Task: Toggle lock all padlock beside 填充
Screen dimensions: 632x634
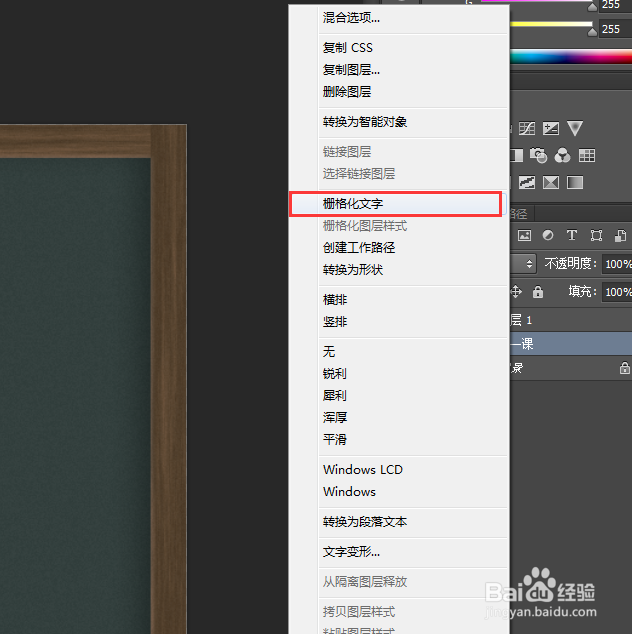Action: (538, 291)
